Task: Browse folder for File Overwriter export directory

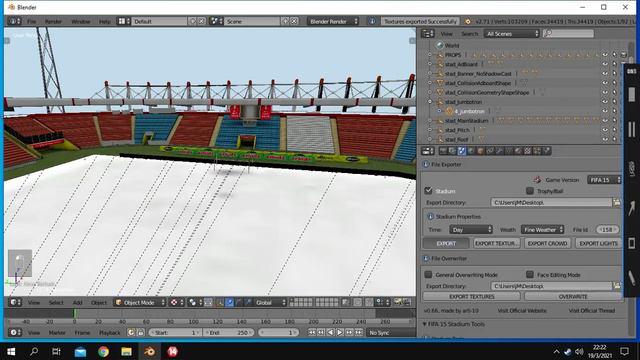Action: (x=617, y=286)
